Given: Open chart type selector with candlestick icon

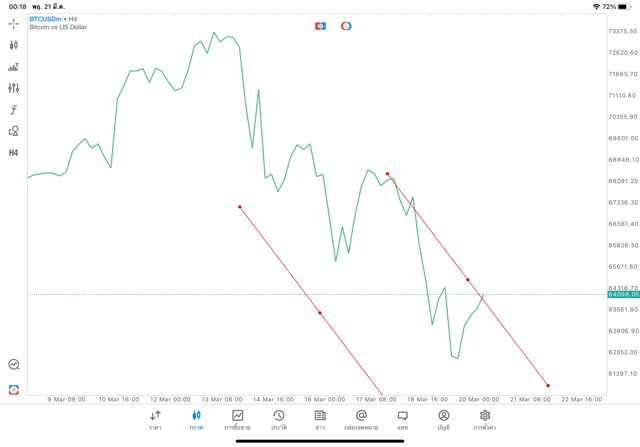Looking at the screenshot, I should pos(14,45).
